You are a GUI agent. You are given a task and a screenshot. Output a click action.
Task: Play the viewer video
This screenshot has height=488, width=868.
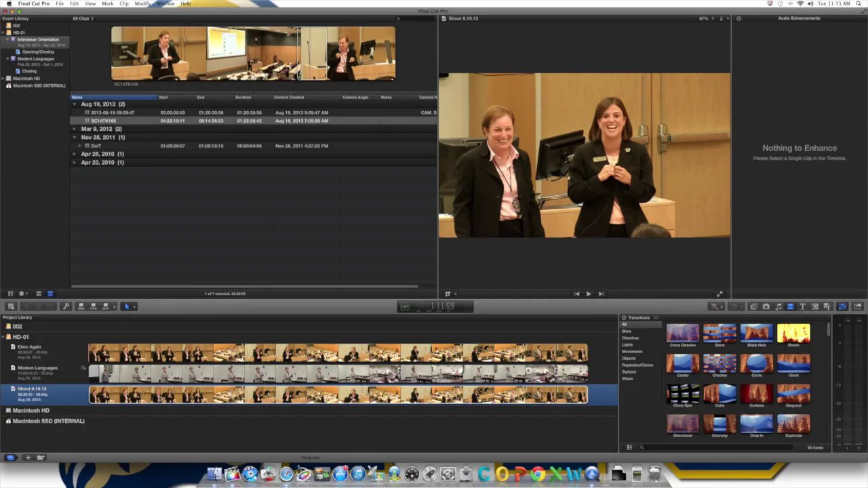(589, 294)
